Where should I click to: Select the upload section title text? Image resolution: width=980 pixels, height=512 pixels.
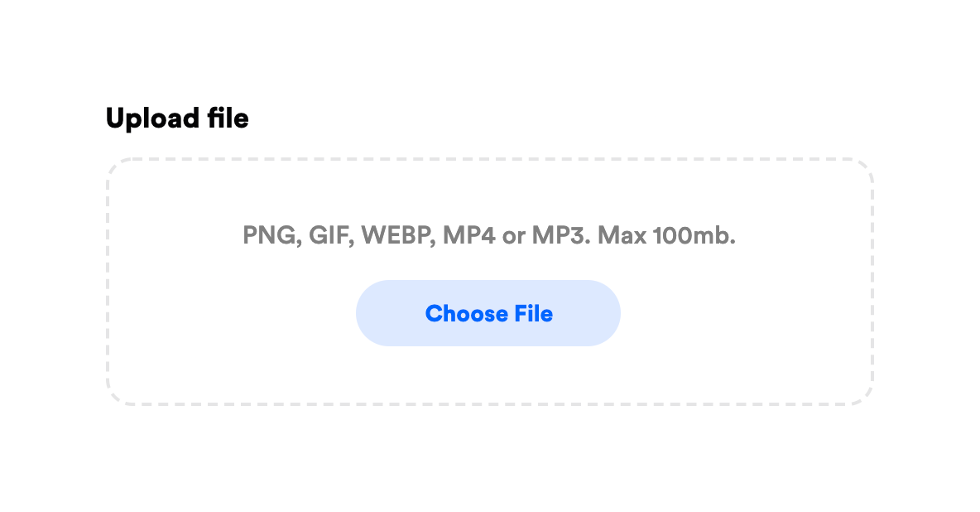[177, 118]
